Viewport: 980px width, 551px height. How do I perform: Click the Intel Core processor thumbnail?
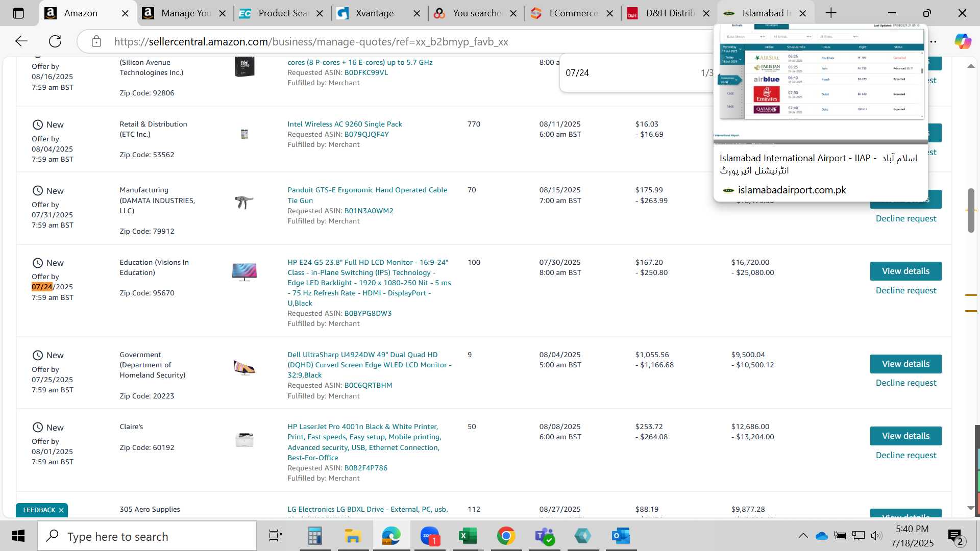(244, 66)
